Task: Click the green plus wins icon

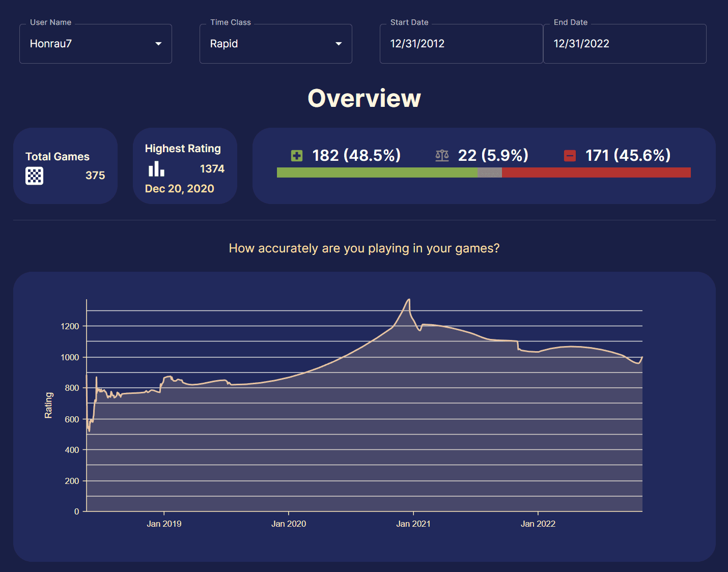Action: coord(297,156)
